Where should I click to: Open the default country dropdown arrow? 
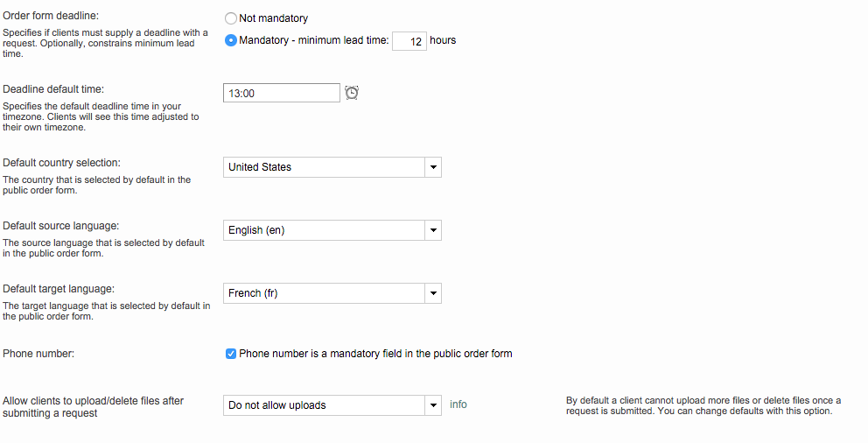tap(432, 167)
